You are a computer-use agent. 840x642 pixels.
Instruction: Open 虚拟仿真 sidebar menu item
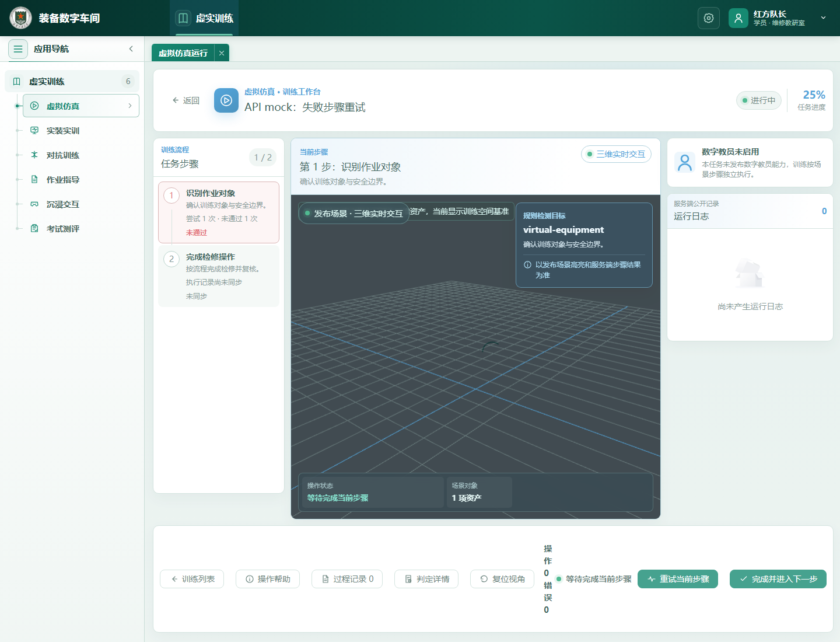click(81, 106)
